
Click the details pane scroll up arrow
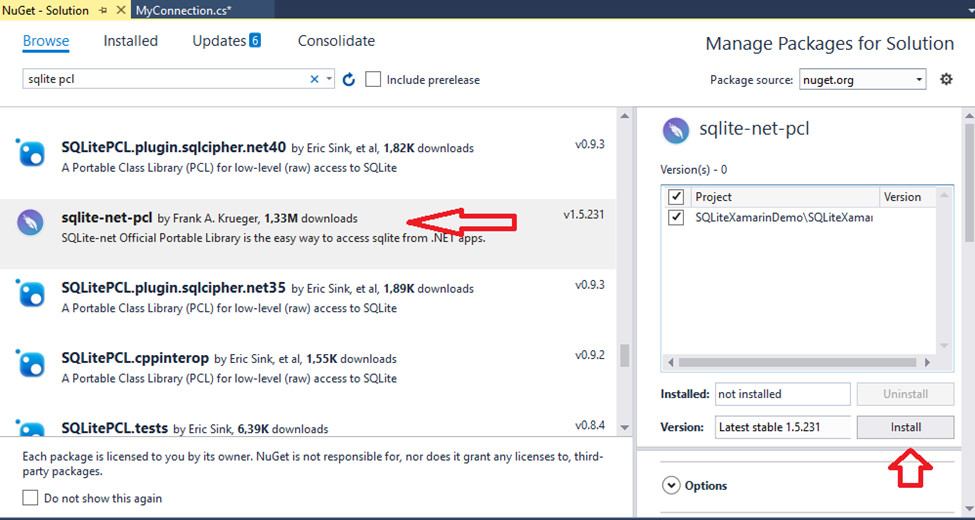point(969,116)
